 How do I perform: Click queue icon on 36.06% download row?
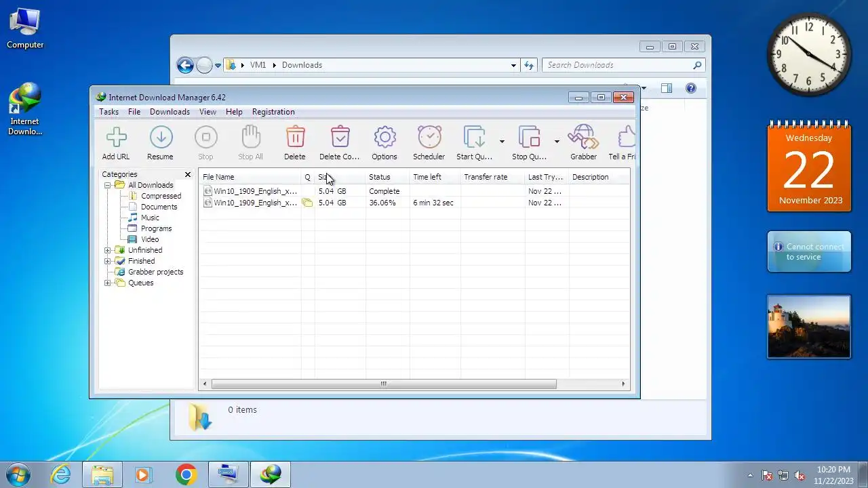(307, 203)
